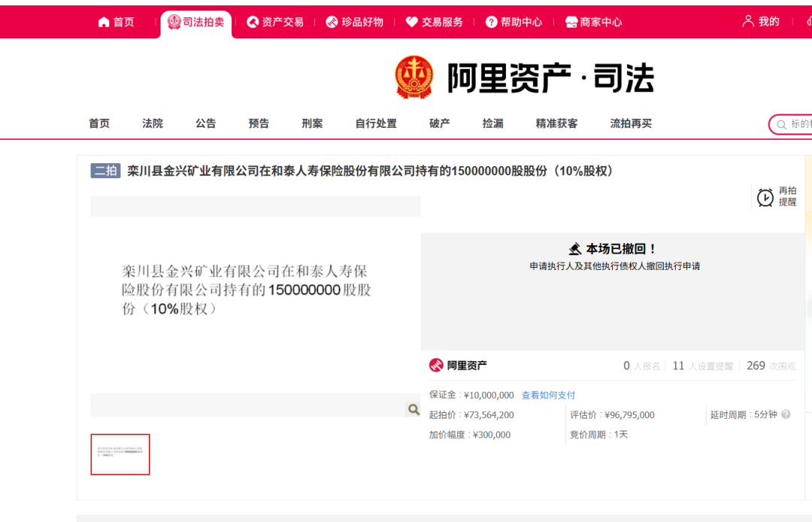
Task: Click the magnifier icon on image viewer
Action: click(413, 408)
